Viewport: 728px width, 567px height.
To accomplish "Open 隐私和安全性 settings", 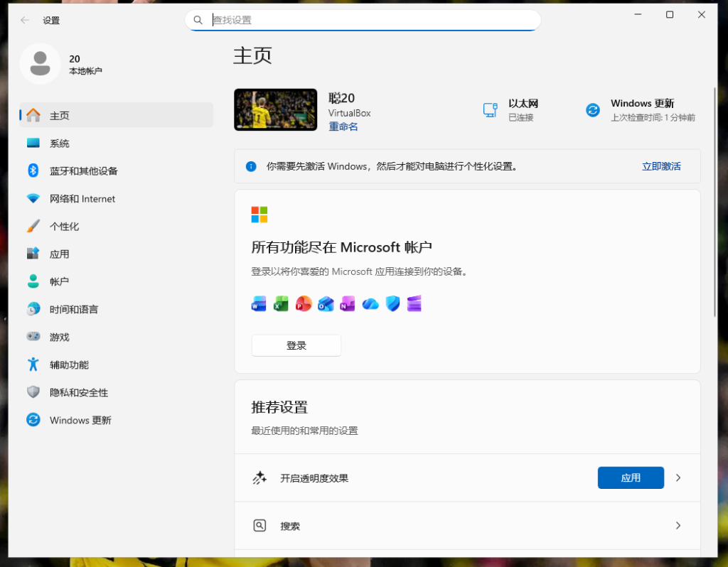I will tap(117, 392).
